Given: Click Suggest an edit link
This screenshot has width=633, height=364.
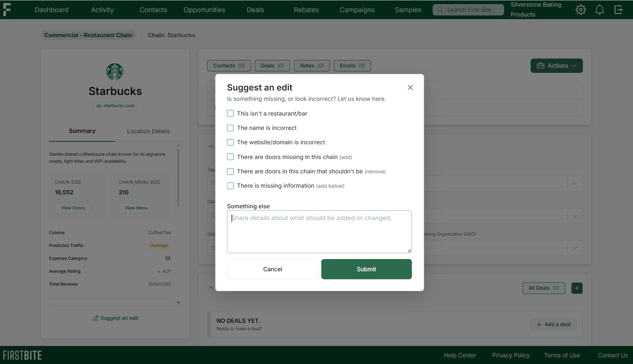Looking at the screenshot, I should click(116, 318).
